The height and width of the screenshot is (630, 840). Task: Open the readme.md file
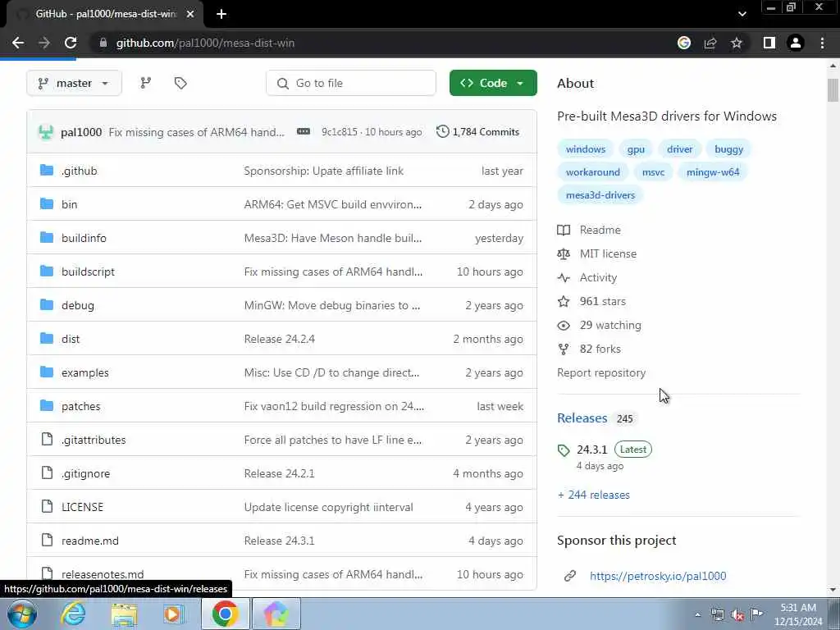(90, 541)
